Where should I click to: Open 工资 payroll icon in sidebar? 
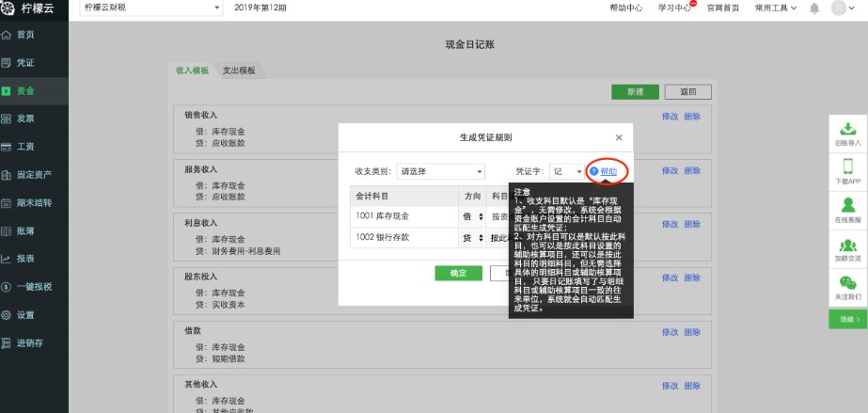tap(6, 147)
